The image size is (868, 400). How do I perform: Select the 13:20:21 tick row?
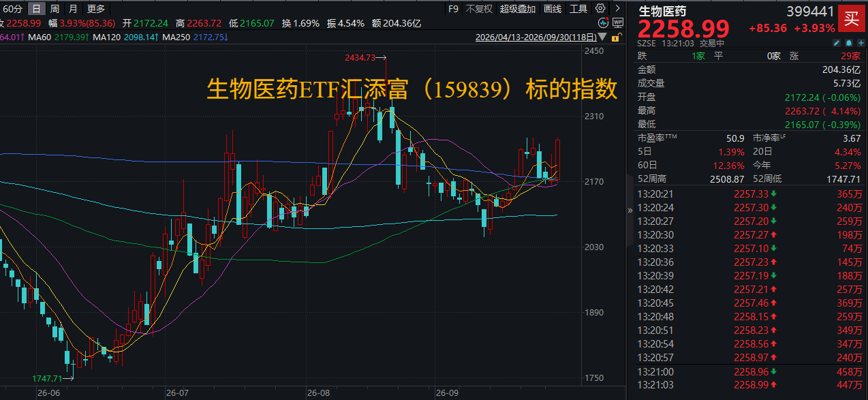click(x=749, y=194)
